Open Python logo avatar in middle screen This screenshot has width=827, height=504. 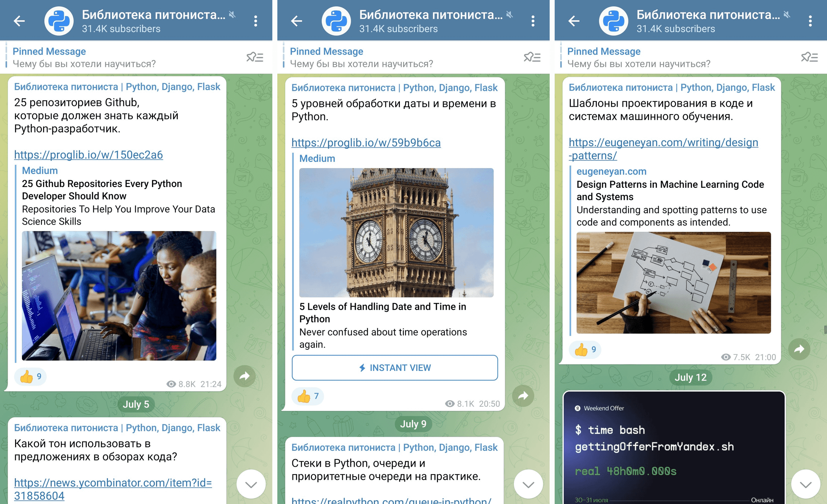[336, 21]
